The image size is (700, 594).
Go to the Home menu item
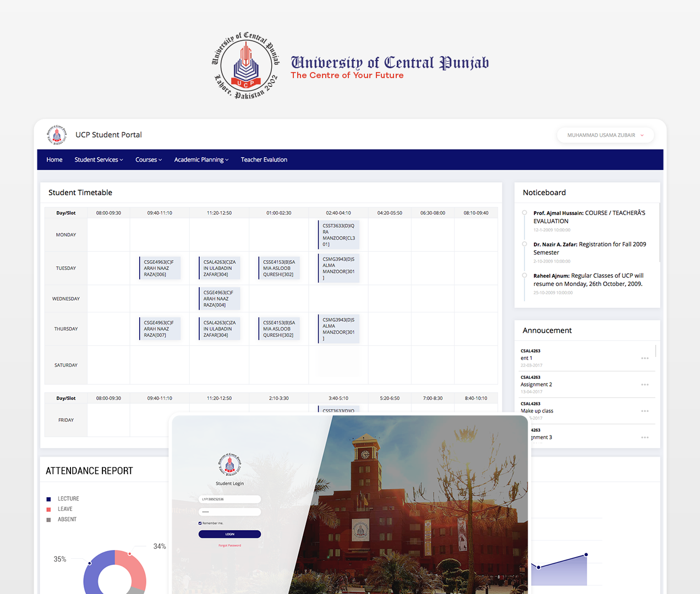point(54,159)
